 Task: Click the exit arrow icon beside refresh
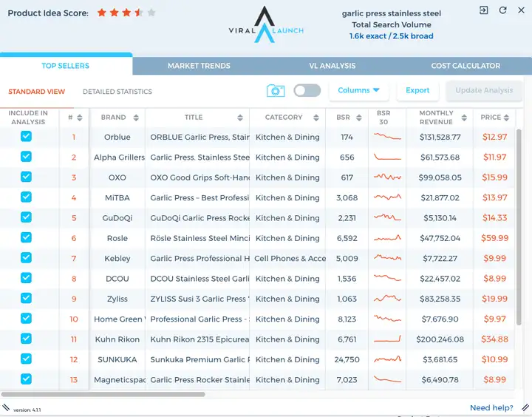tap(483, 10)
